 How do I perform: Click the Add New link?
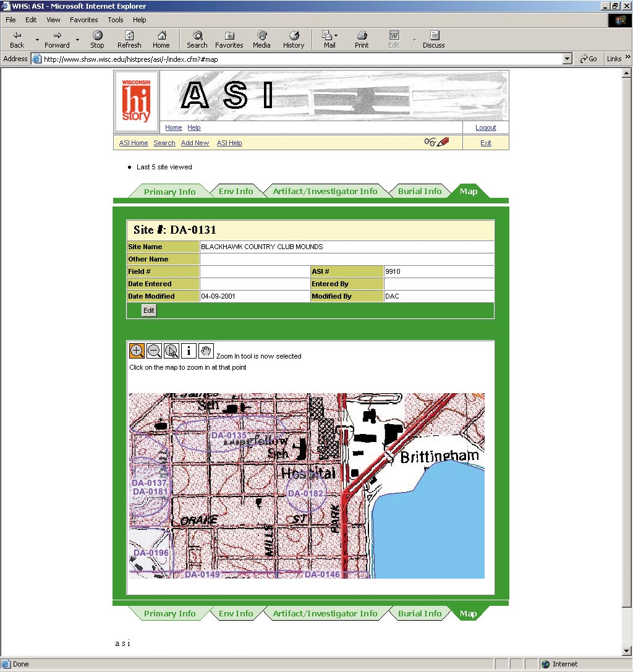[195, 143]
